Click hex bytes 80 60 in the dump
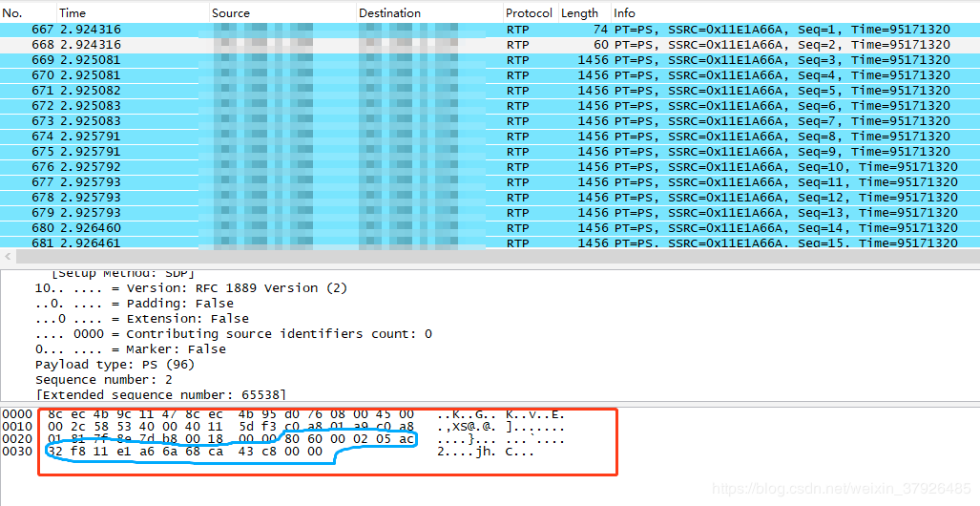 point(305,439)
